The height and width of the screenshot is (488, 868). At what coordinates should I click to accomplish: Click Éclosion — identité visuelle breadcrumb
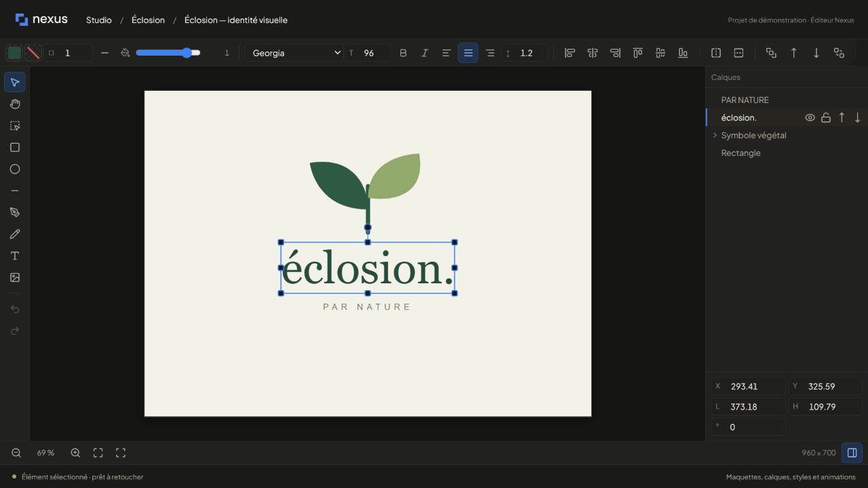point(236,20)
